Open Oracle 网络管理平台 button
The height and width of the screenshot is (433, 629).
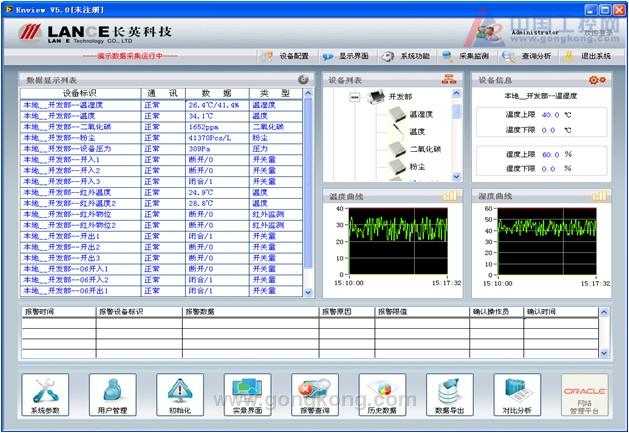[583, 397]
